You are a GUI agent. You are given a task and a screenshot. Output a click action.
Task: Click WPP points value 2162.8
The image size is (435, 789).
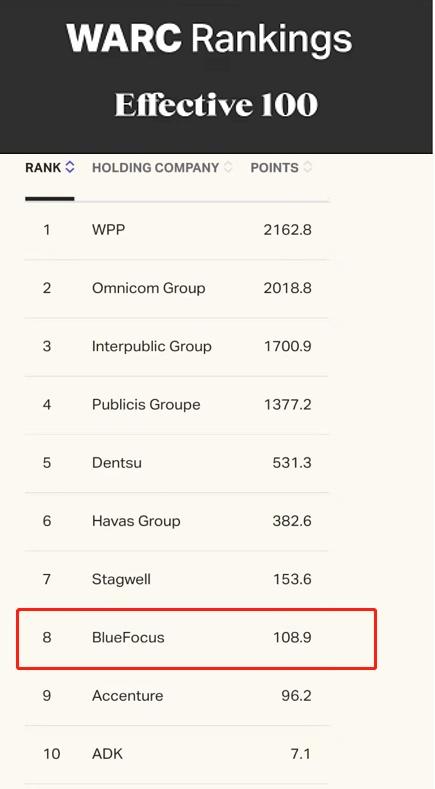pyautogui.click(x=287, y=230)
